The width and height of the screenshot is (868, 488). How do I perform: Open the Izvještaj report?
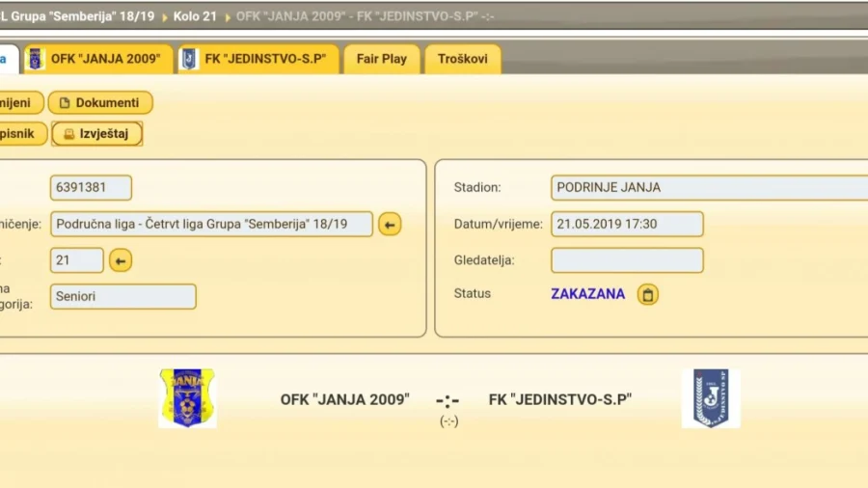pyautogui.click(x=96, y=134)
